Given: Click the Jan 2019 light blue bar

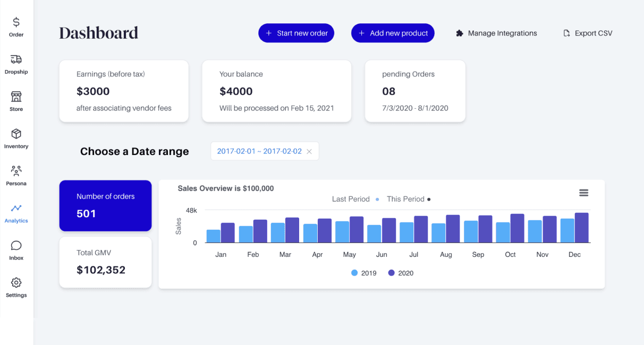Looking at the screenshot, I should point(214,236).
